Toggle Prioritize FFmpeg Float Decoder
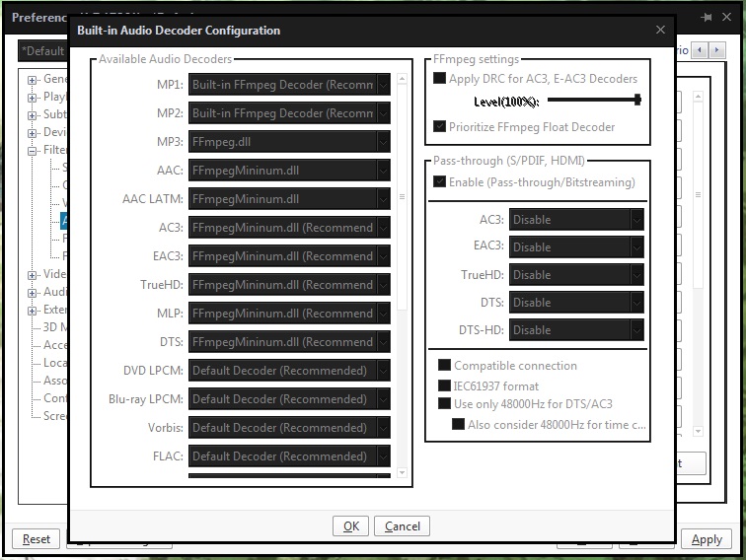This screenshot has height=560, width=746. coord(440,126)
